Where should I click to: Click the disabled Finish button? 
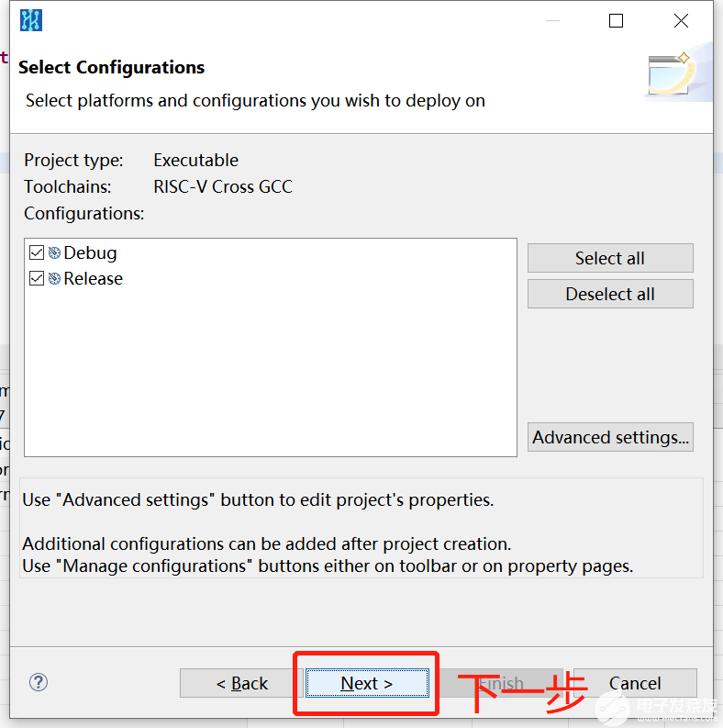click(501, 683)
